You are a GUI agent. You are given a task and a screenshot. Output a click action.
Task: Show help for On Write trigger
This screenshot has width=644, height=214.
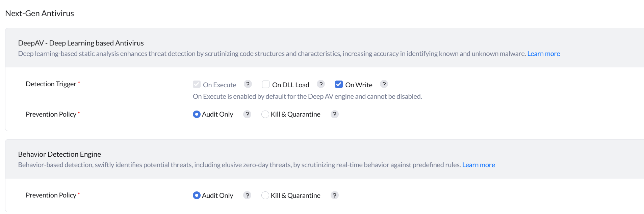(384, 84)
